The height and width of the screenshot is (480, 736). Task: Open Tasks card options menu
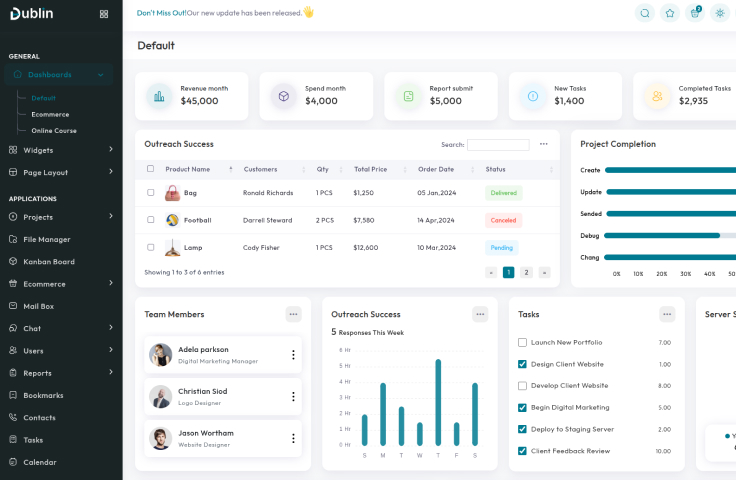point(667,314)
